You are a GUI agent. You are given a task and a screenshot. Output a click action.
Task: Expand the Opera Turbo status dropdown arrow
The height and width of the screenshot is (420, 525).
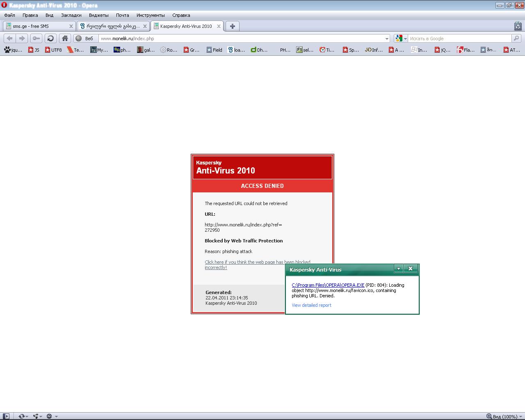(x=56, y=416)
